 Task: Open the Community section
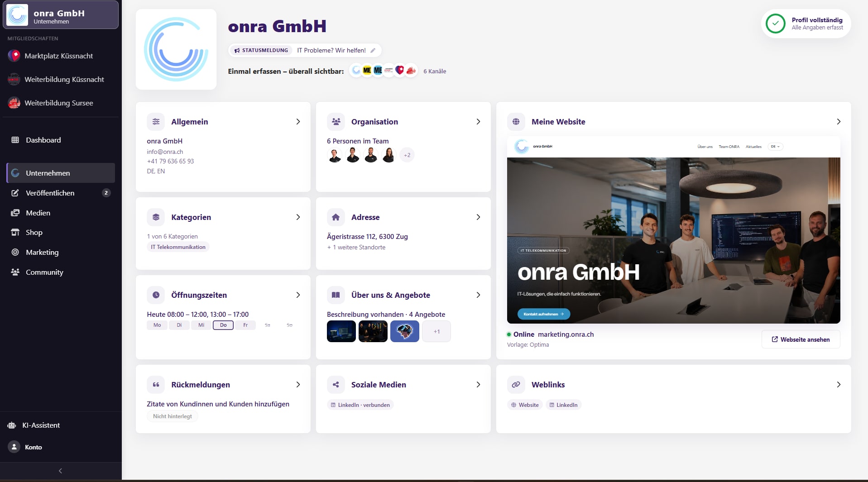pyautogui.click(x=61, y=272)
